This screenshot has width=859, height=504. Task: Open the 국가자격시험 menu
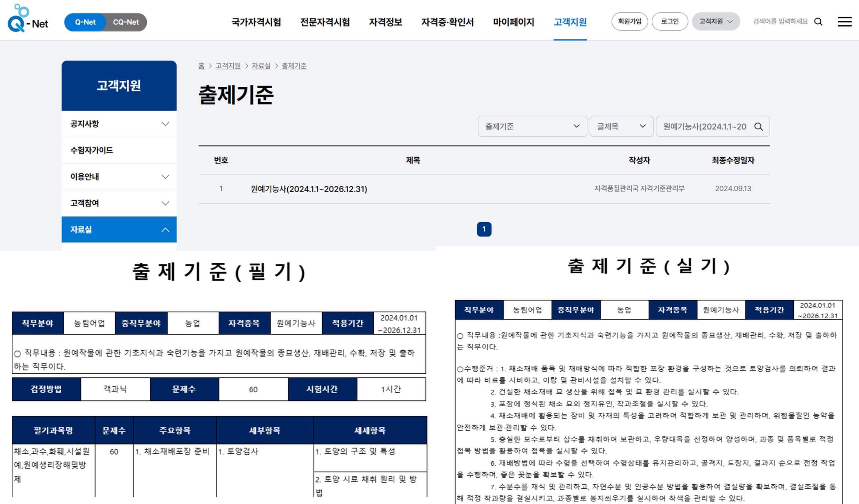click(x=256, y=22)
